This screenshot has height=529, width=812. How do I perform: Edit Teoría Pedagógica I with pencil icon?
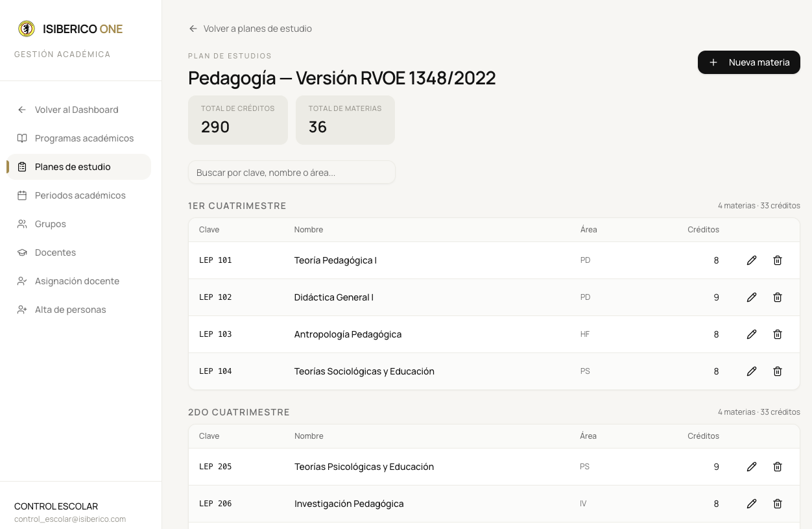[752, 260]
